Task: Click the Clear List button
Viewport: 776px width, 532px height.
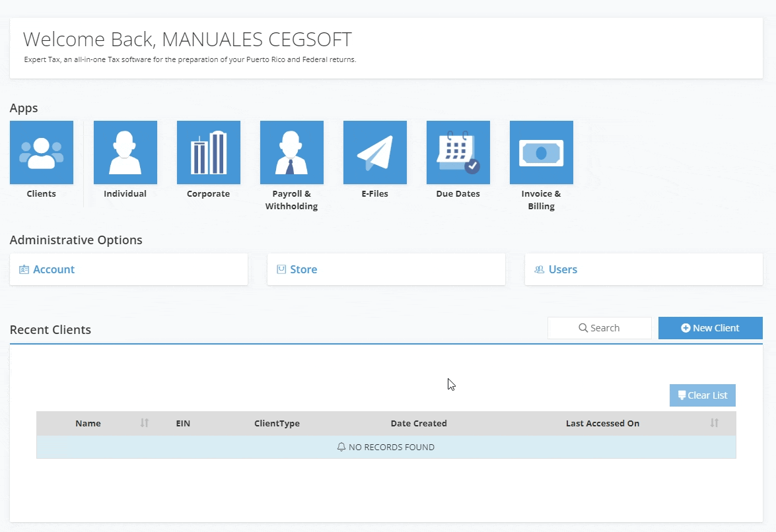Action: tap(702, 395)
